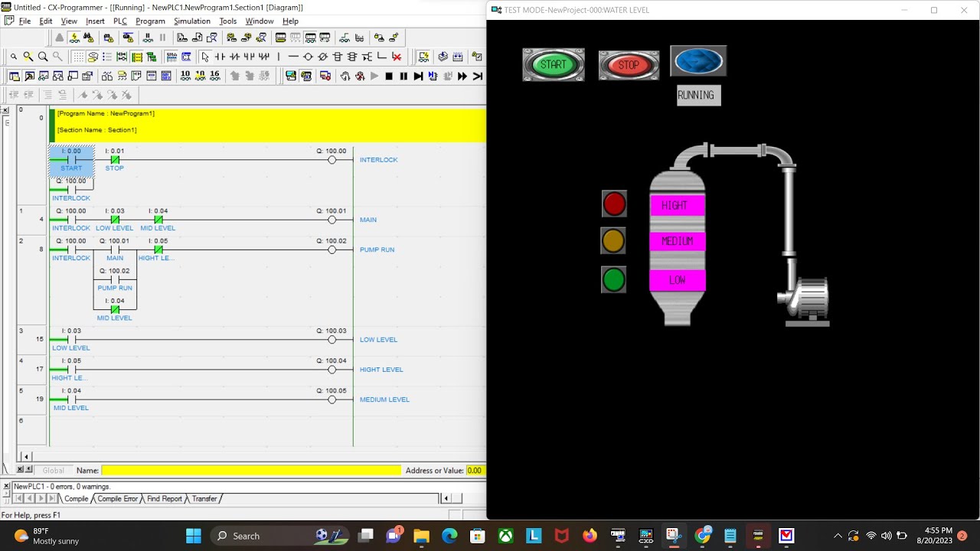Push the green START button in HMI
This screenshot has height=551, width=980.
(554, 64)
